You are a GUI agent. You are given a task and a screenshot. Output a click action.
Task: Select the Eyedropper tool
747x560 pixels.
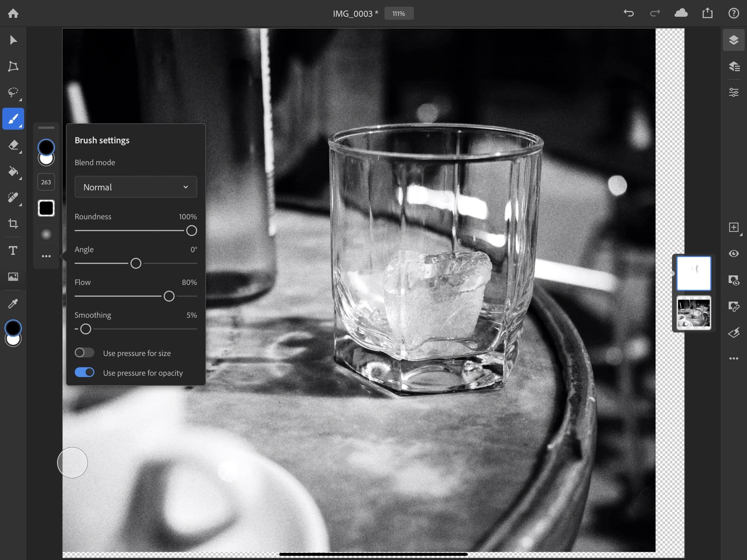point(13,303)
